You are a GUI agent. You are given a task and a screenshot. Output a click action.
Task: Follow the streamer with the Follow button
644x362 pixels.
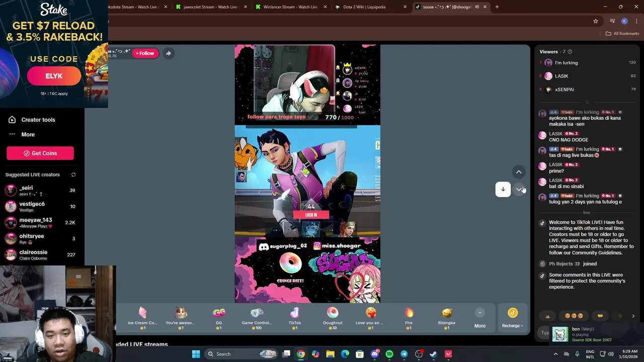coord(144,53)
